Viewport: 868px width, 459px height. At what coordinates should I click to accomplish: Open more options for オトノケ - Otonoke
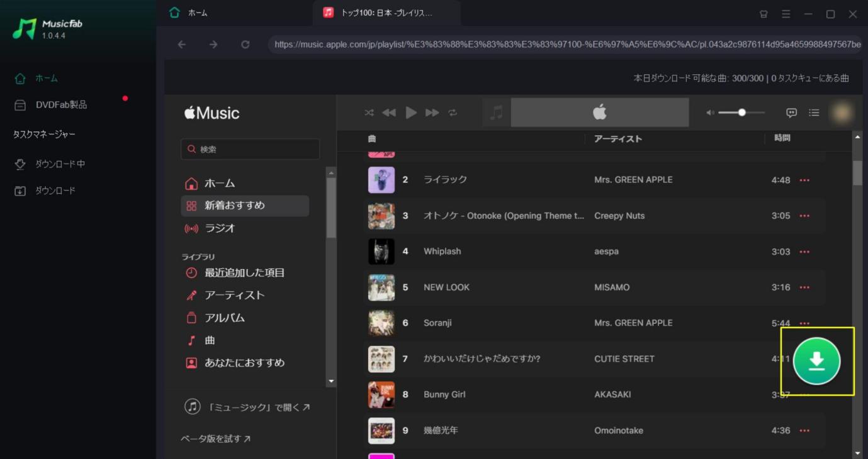point(804,216)
